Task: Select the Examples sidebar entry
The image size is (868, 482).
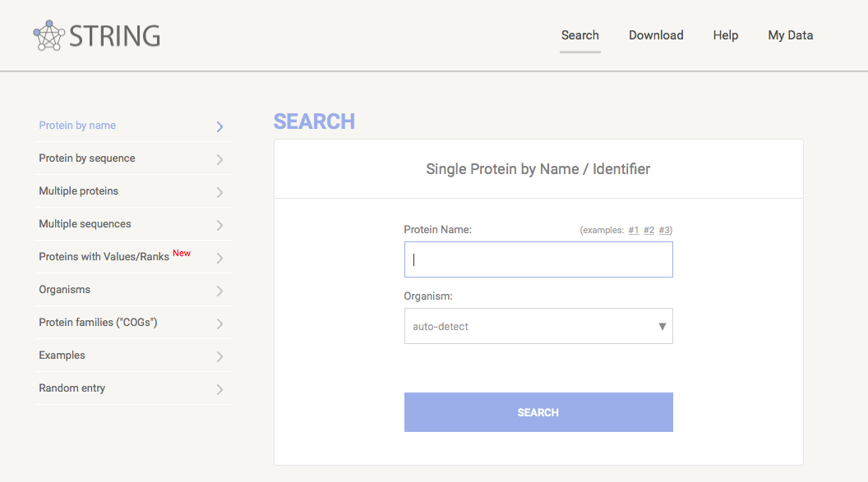Action: (62, 356)
